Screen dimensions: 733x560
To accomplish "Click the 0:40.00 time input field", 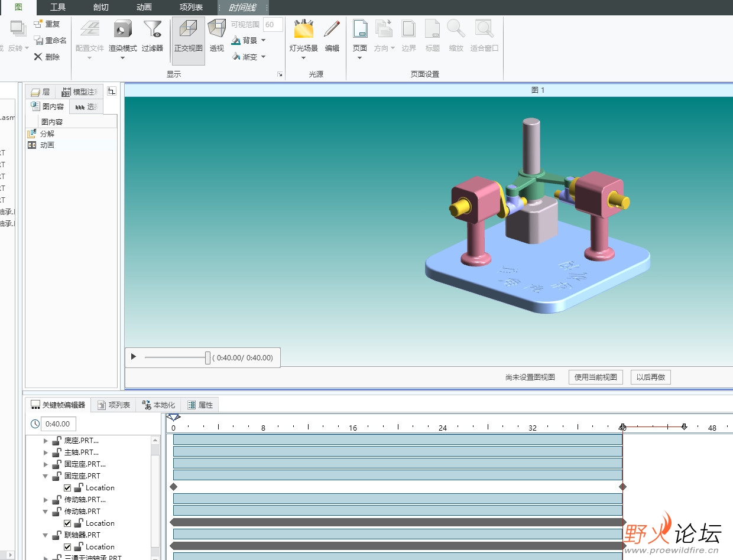I will 59,424.
